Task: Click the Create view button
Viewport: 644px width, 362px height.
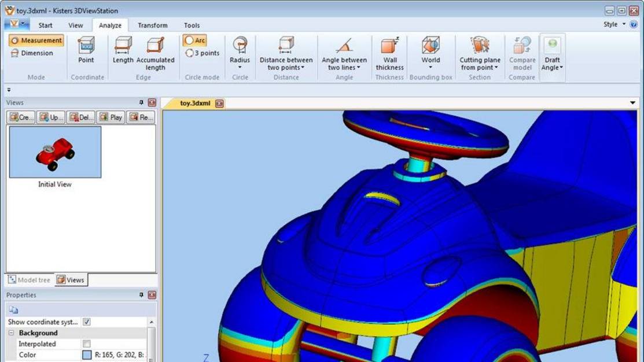Action: [21, 117]
